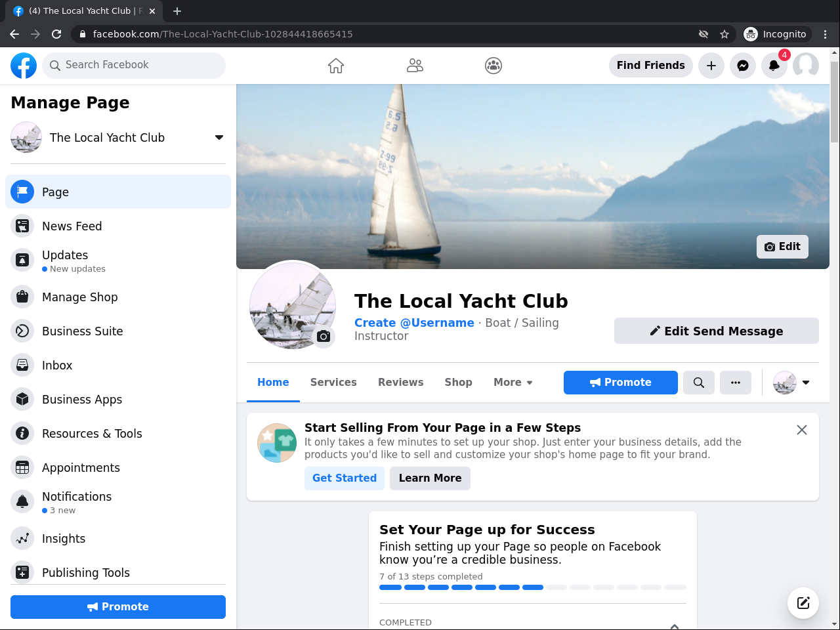Viewport: 840px width, 630px height.
Task: Click the page vertical scrollbar
Action: [835, 102]
